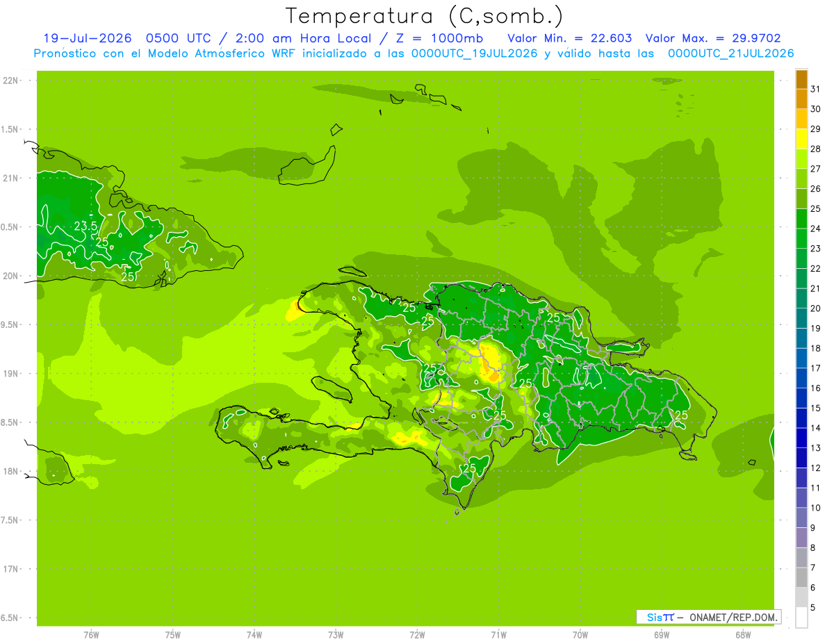Click the 22N latitude axis label

click(x=10, y=81)
